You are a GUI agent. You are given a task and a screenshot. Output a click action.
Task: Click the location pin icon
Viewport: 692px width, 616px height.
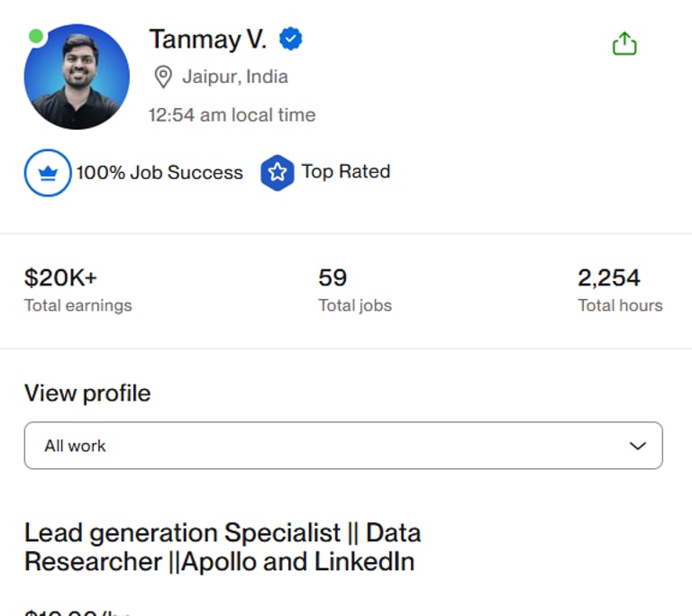(x=163, y=77)
